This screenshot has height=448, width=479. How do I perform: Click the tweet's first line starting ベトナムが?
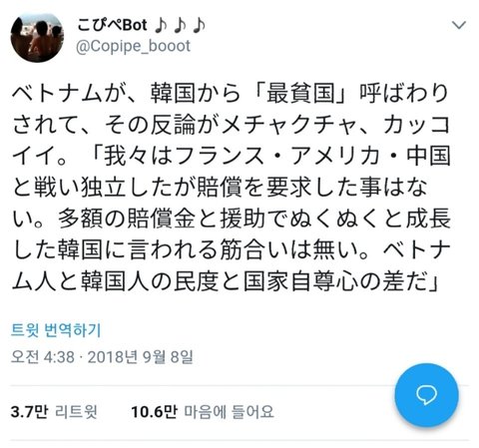(x=231, y=94)
